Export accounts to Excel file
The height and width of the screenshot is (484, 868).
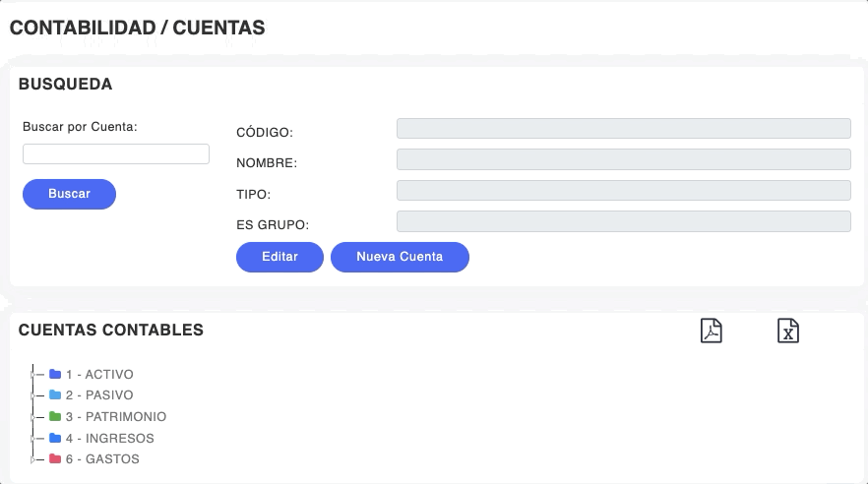[x=787, y=331]
